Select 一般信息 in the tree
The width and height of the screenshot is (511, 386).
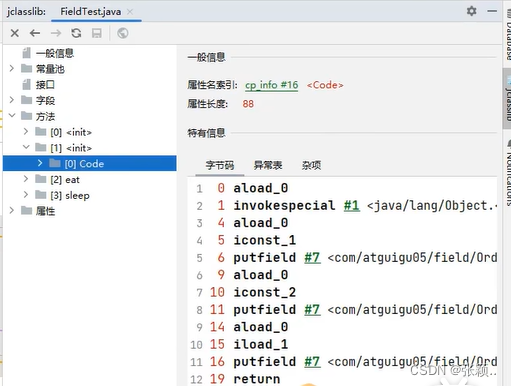tap(55, 53)
